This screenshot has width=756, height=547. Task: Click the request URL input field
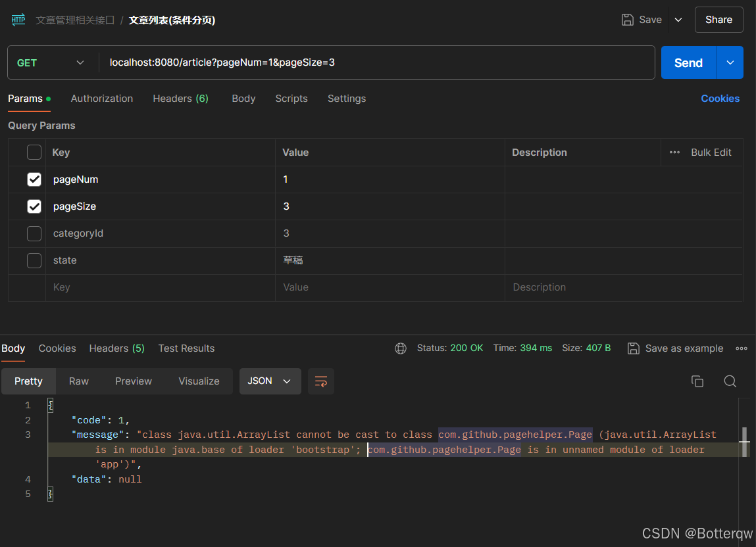pyautogui.click(x=375, y=63)
